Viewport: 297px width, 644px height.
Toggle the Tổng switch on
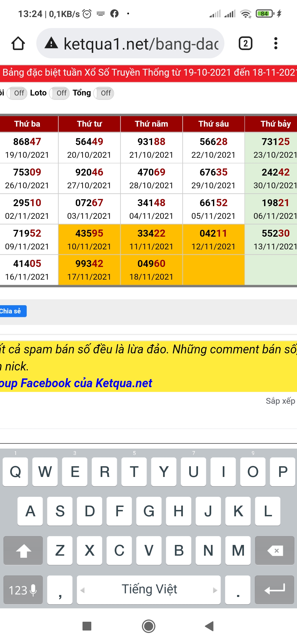[104, 93]
